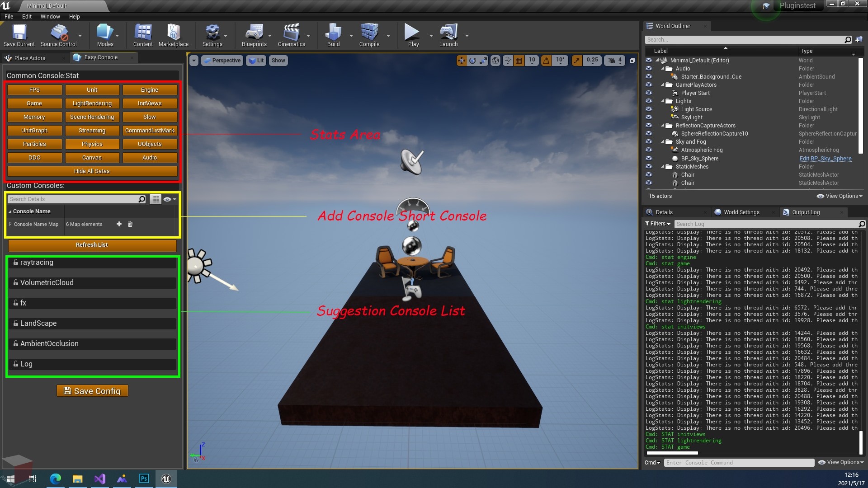The width and height of the screenshot is (868, 488).
Task: Open surface snapping options
Action: click(508, 60)
